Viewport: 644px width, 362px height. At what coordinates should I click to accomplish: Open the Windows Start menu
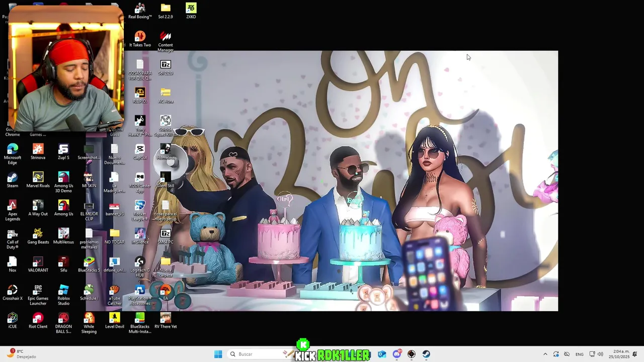tap(218, 354)
